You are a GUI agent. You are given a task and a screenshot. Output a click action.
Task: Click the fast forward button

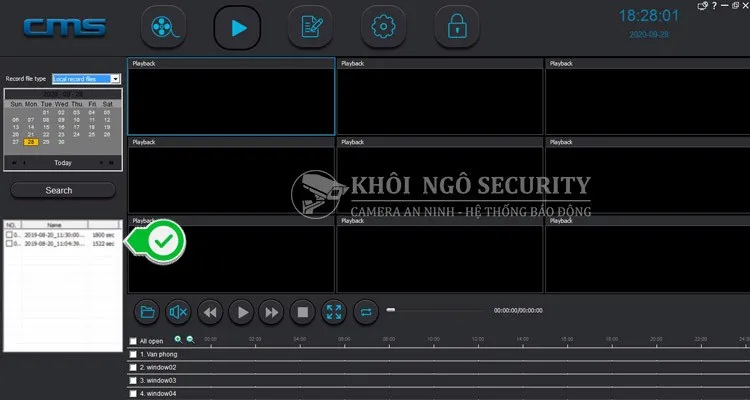tap(271, 312)
